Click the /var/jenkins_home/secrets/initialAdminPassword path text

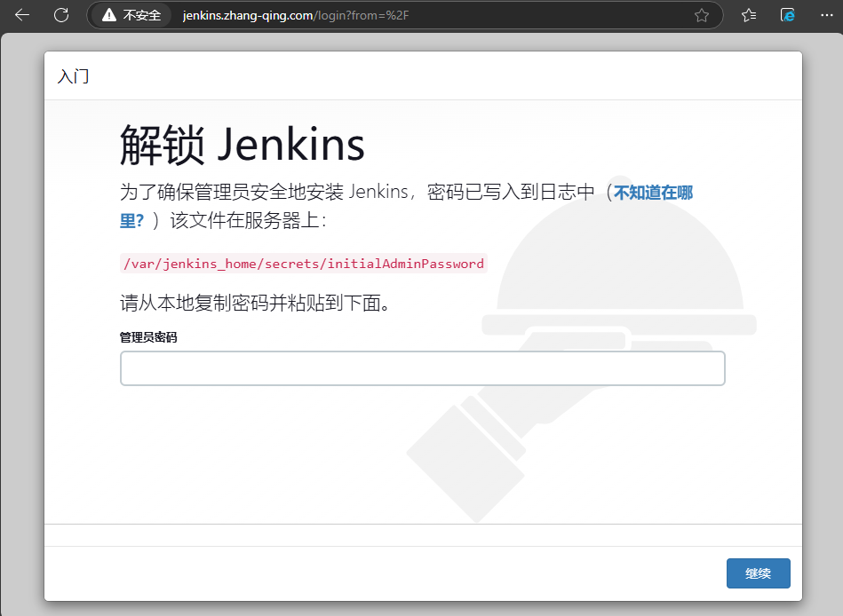304,264
